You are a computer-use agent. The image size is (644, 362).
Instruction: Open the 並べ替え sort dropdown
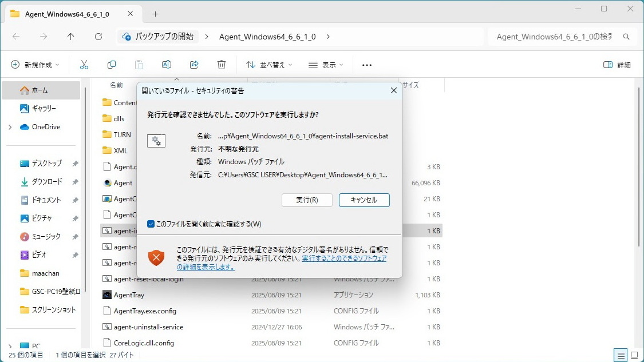pos(269,65)
